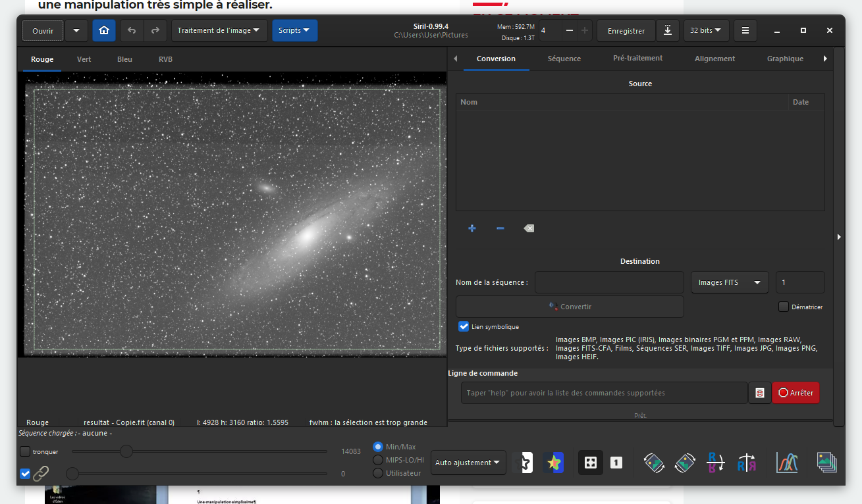Click the icon beside the command line field
This screenshot has height=504, width=862.
(760, 393)
